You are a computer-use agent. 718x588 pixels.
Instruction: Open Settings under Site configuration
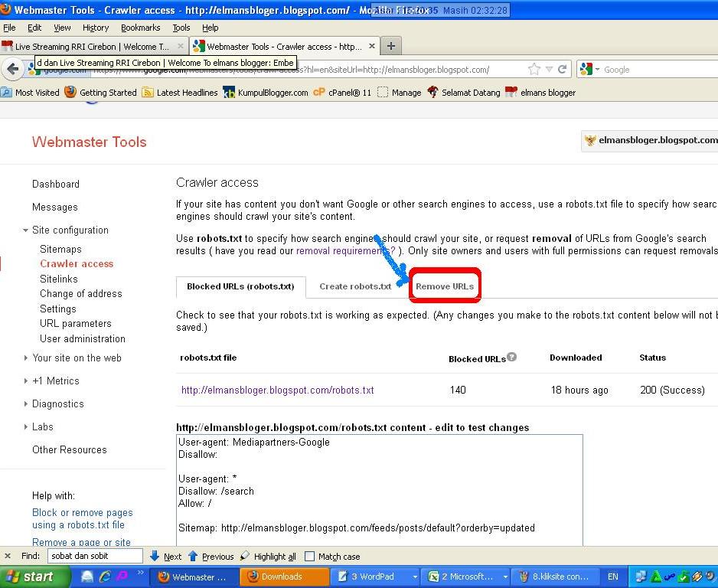(x=58, y=309)
